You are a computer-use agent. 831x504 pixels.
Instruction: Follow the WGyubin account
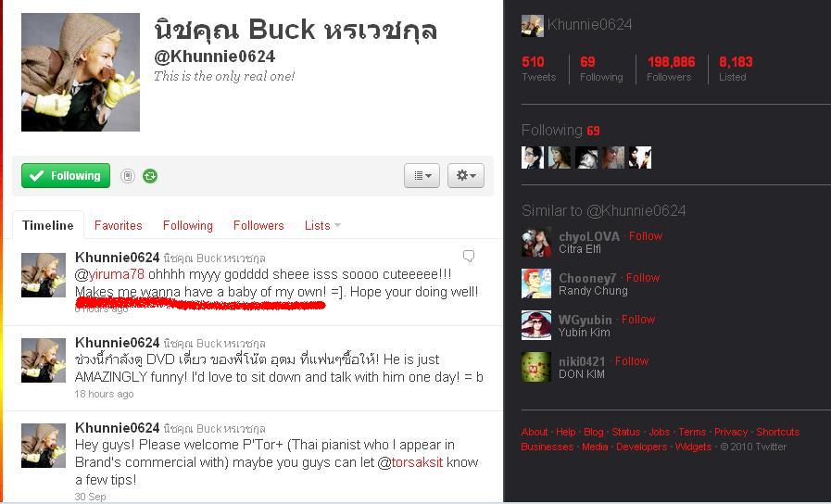point(638,319)
